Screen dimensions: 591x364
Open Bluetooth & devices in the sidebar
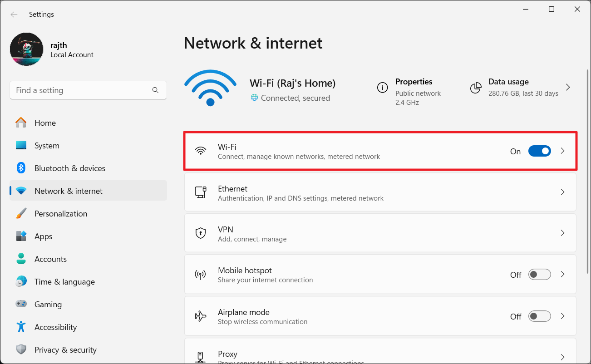pos(70,168)
